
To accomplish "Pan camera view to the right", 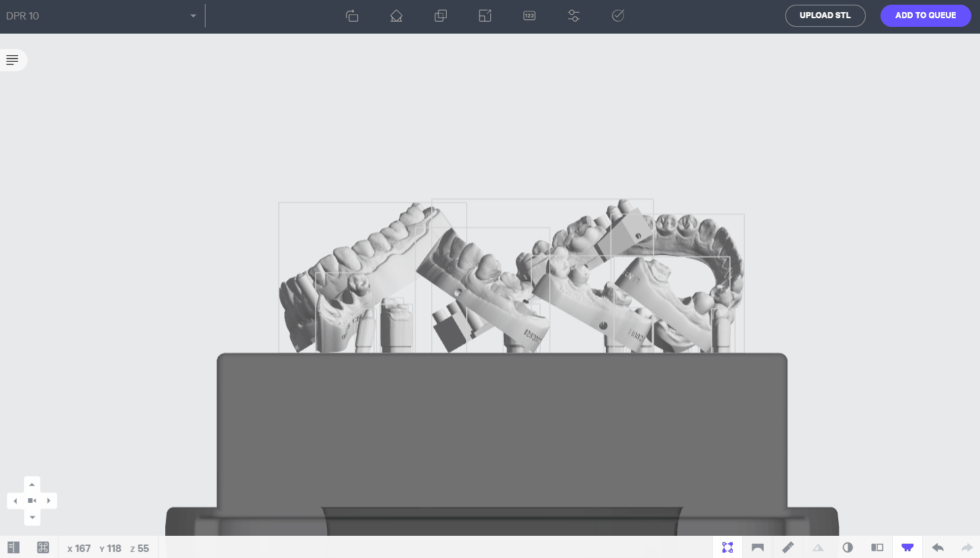I will point(48,501).
